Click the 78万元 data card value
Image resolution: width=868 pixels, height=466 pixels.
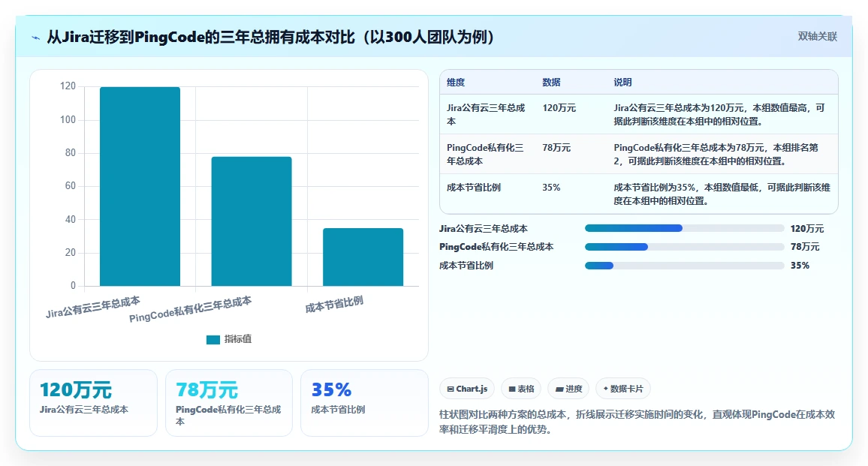pyautogui.click(x=207, y=390)
